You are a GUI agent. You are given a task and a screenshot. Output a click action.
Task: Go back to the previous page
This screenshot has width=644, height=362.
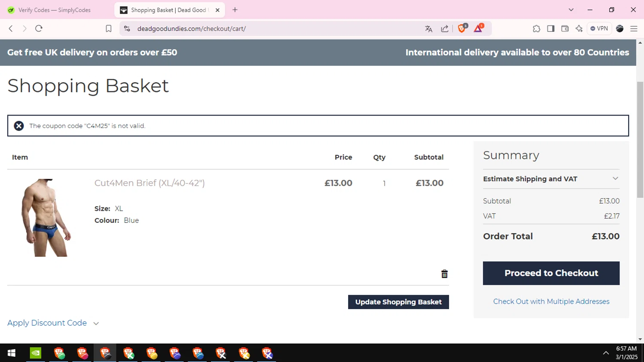pos(11,28)
